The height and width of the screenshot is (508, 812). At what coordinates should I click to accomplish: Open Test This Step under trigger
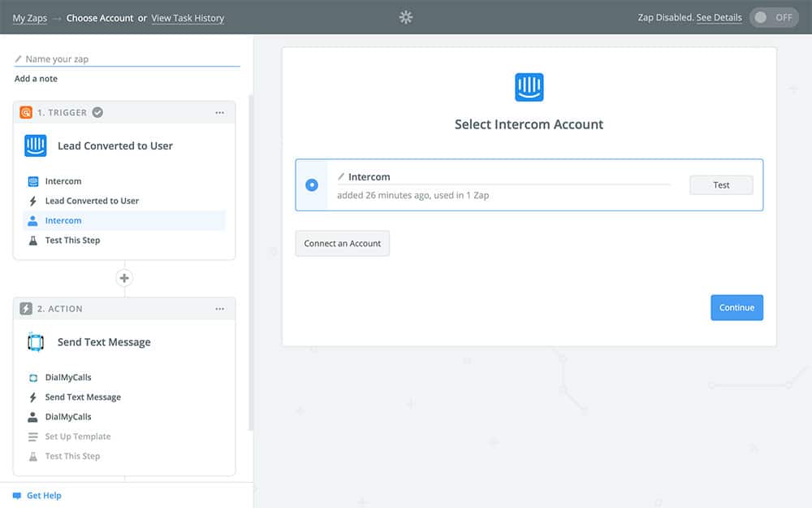[72, 241]
